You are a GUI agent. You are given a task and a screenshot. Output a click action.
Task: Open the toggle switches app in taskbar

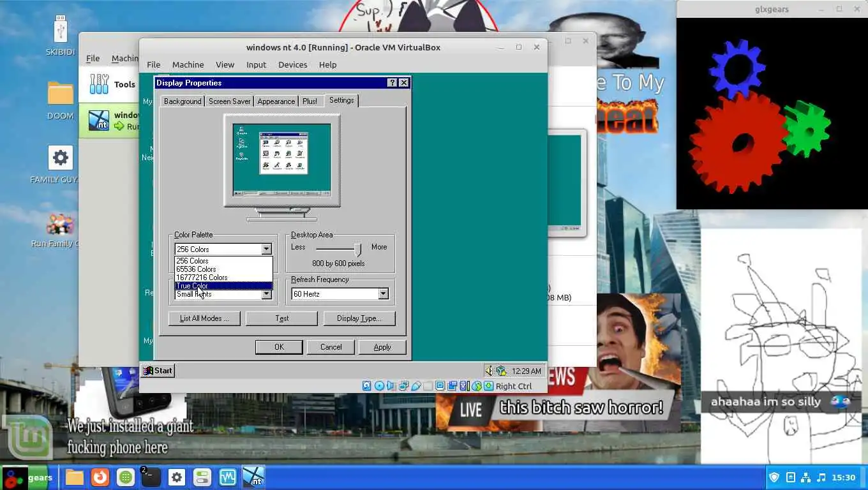202,477
